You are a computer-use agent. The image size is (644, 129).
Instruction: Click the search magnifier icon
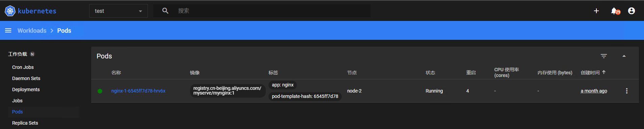tap(165, 11)
